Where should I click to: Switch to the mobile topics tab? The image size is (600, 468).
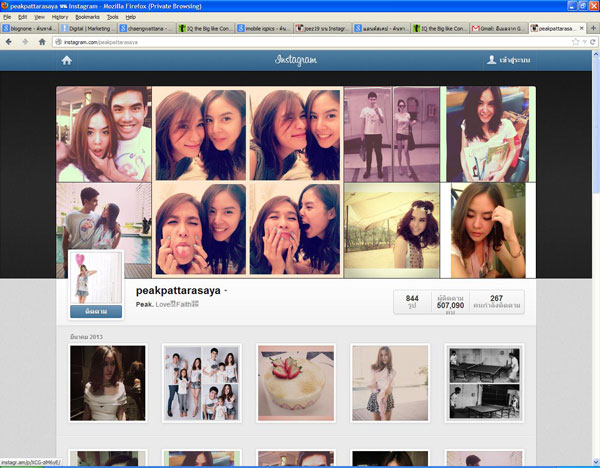click(264, 28)
